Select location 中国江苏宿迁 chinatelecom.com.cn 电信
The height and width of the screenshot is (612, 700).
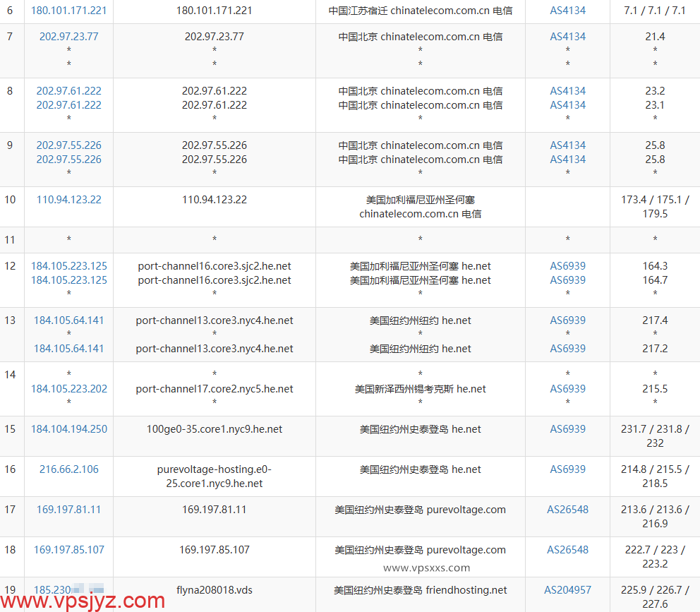point(420,11)
